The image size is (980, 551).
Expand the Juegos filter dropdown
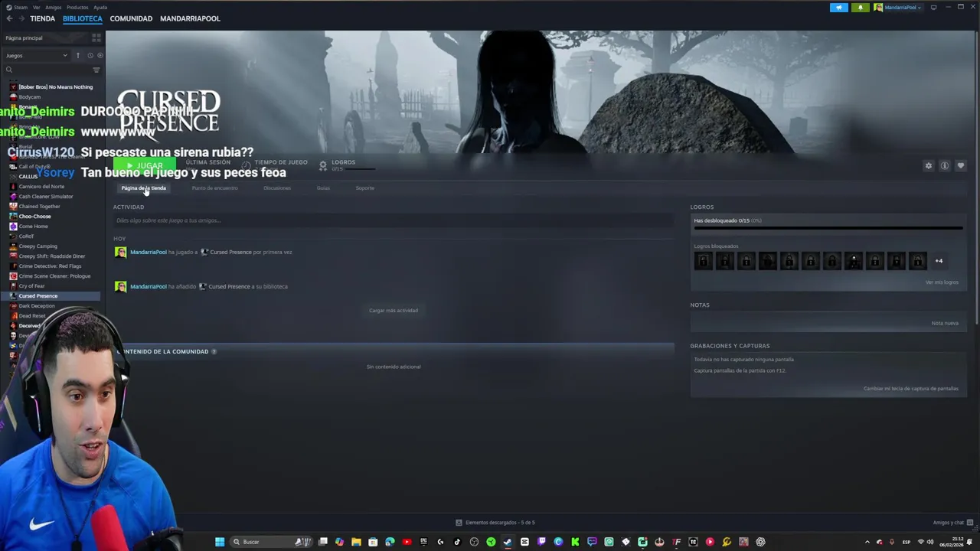[x=37, y=55]
